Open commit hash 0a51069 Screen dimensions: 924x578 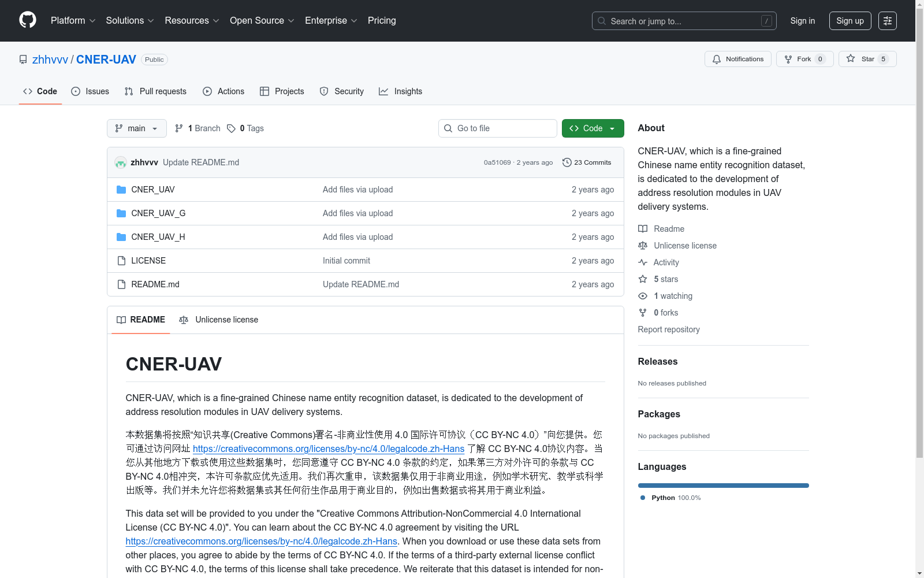[x=497, y=162]
